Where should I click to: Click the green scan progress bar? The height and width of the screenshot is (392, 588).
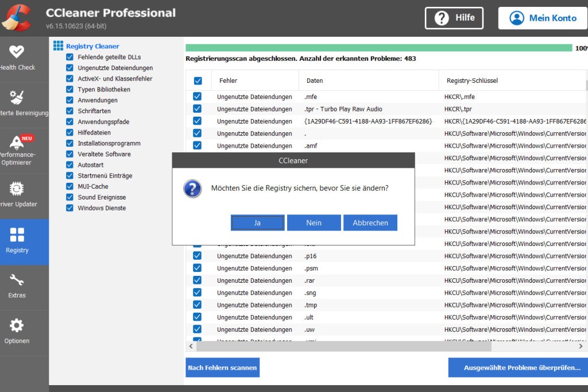point(379,48)
